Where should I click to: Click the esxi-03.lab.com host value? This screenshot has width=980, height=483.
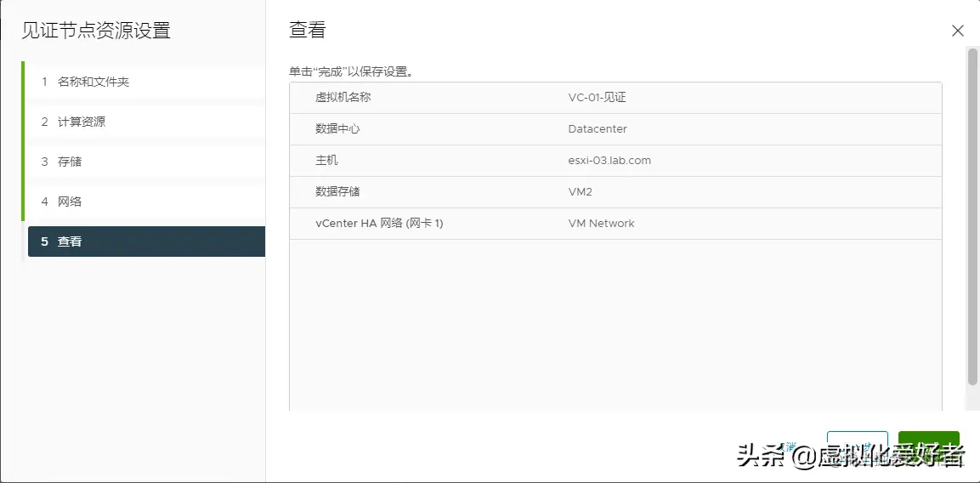click(x=609, y=160)
